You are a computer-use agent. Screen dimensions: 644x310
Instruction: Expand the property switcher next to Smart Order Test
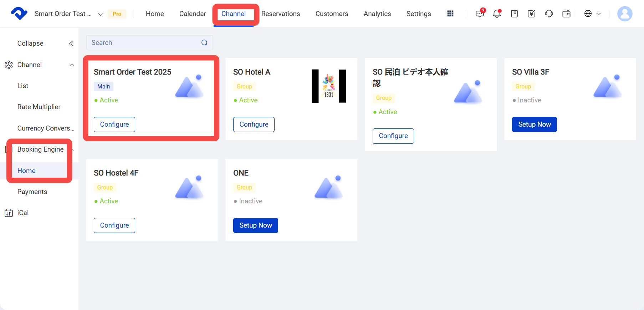tap(101, 14)
